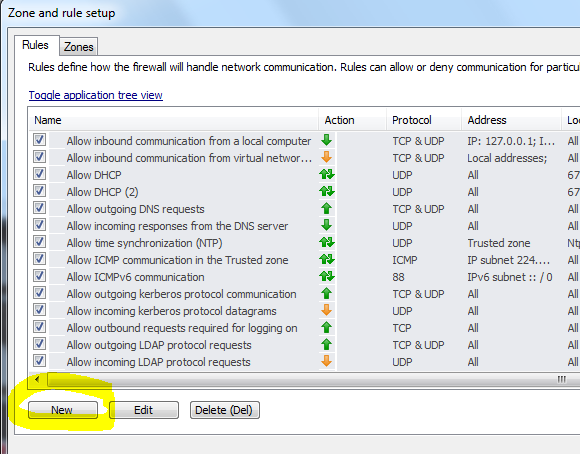Viewport: 580px width, 454px height.
Task: Click the horizontal scrollbar left arrow
Action: tap(37, 380)
